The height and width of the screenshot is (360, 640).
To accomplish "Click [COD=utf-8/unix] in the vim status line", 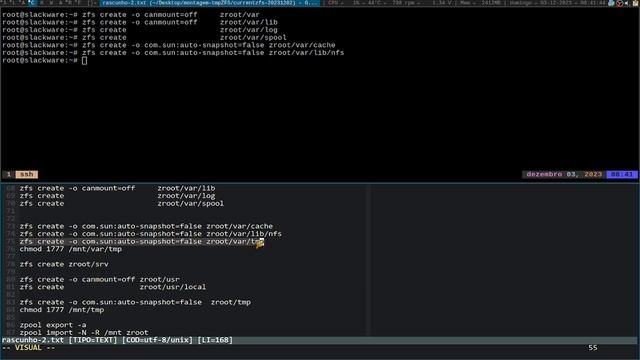I will [x=157, y=340].
